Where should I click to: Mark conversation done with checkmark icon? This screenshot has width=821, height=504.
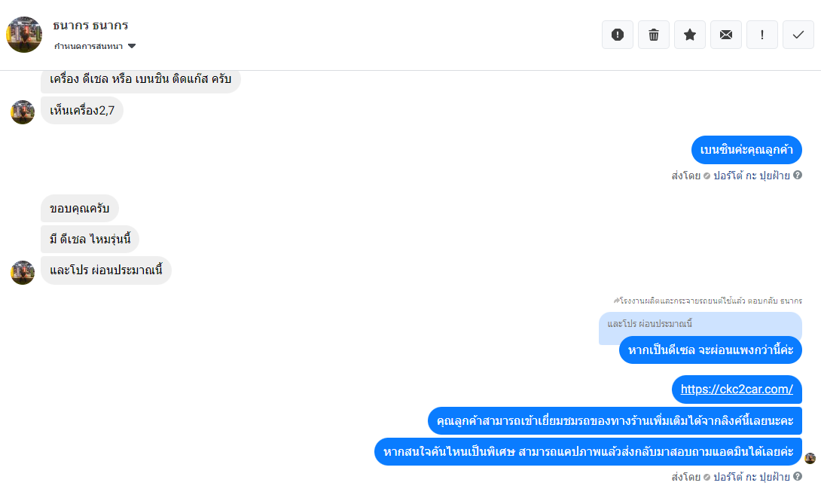798,35
